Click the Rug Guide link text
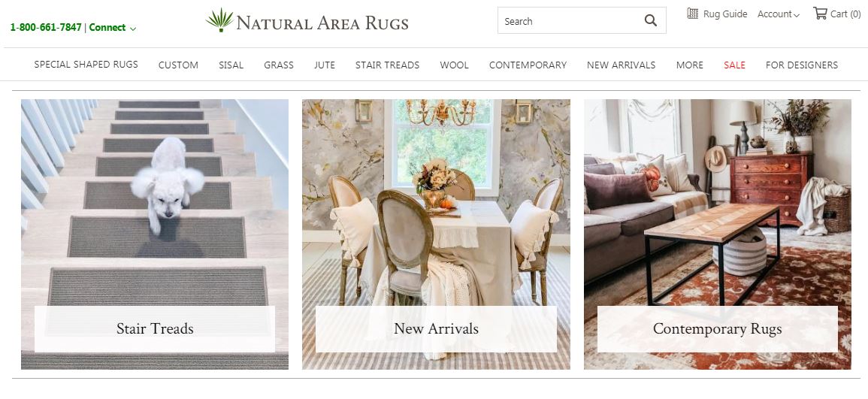This screenshot has height=399, width=868. point(725,14)
